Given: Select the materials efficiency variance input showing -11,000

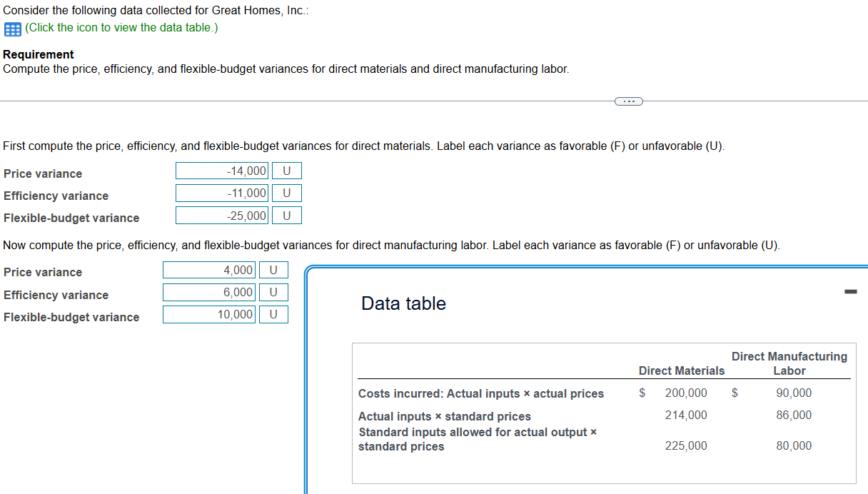Looking at the screenshot, I should click(221, 193).
